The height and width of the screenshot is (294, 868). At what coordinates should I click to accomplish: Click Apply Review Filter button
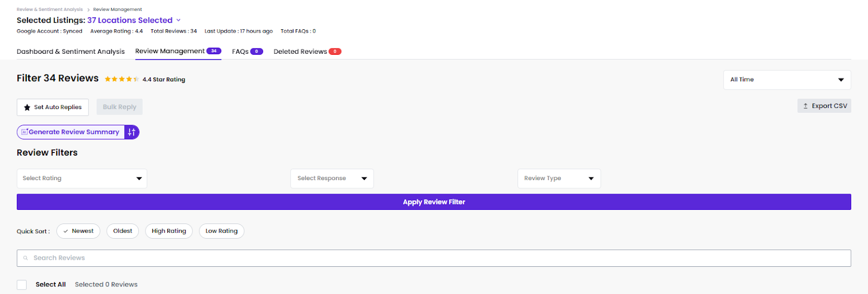pos(434,202)
